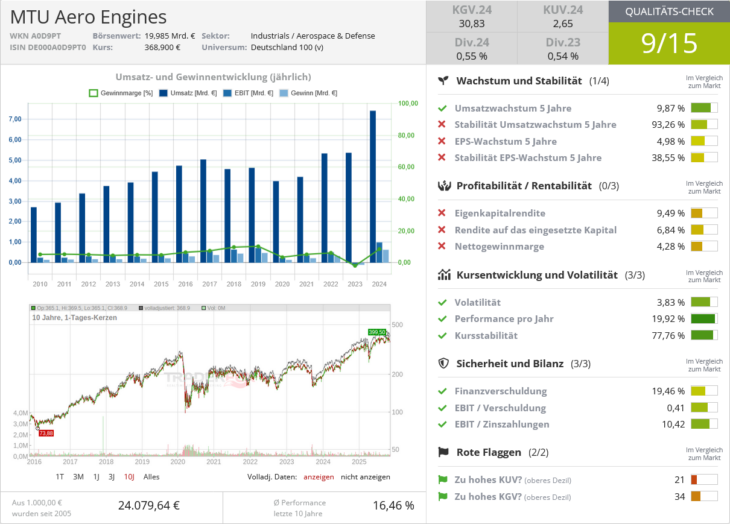Switch the chart range to Alles
Viewport: 730px width, 524px height.
(x=152, y=477)
